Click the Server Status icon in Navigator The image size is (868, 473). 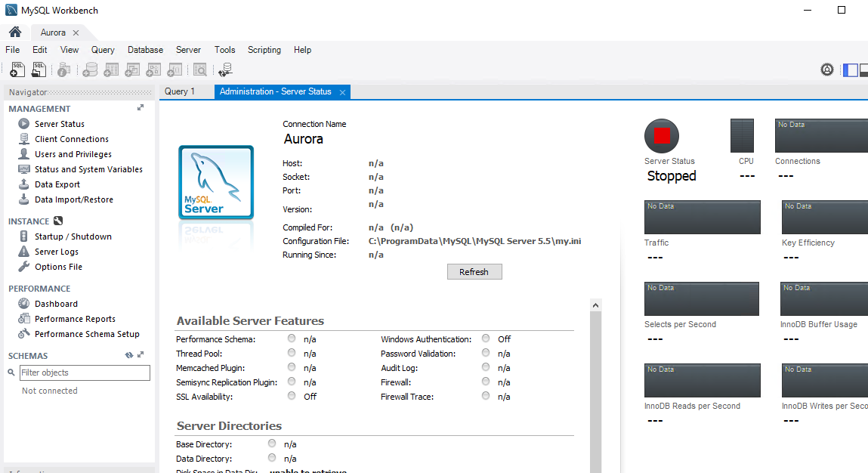(x=24, y=123)
